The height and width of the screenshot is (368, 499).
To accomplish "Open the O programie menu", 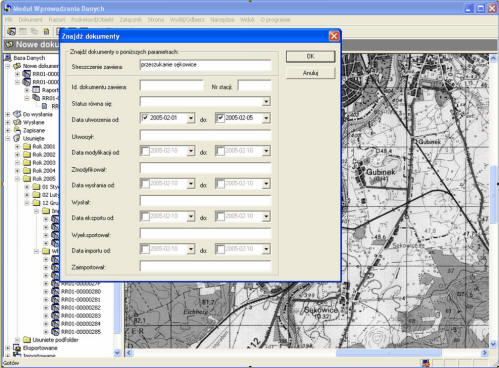I will click(x=275, y=20).
